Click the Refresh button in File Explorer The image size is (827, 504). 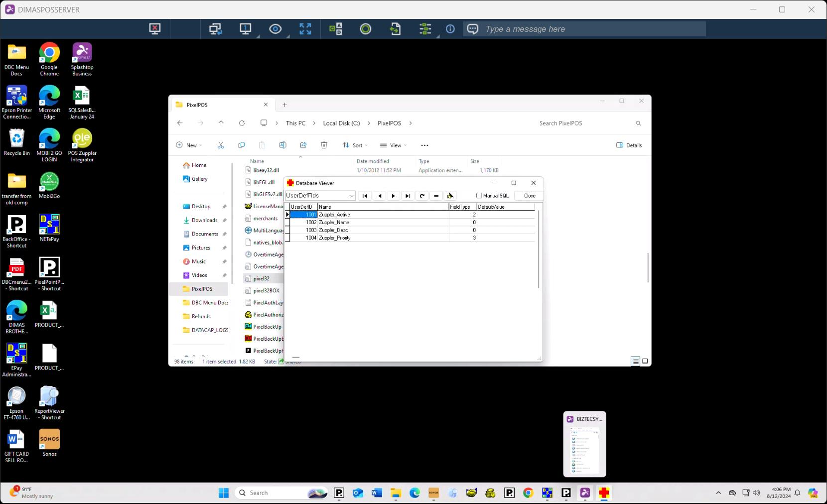[242, 123]
